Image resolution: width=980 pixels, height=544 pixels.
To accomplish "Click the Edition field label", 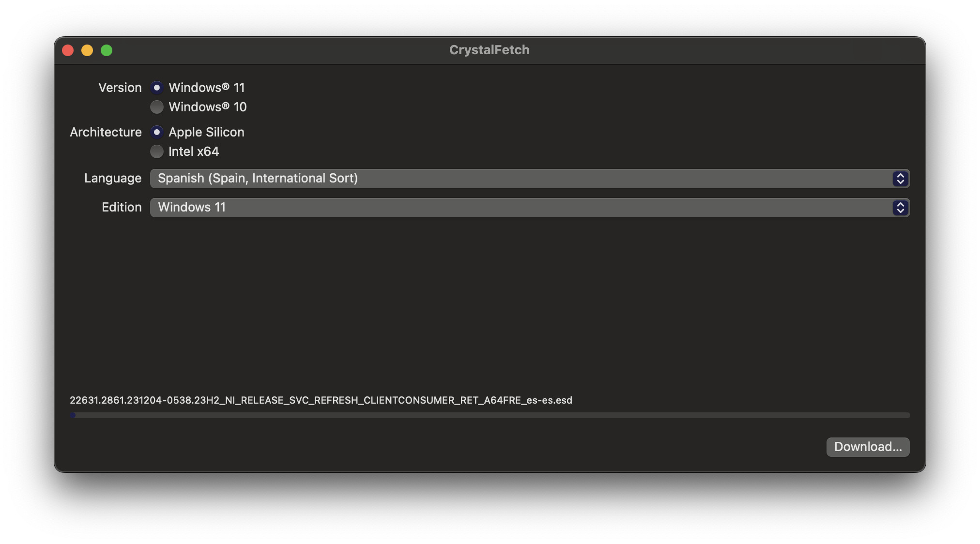I will 122,207.
